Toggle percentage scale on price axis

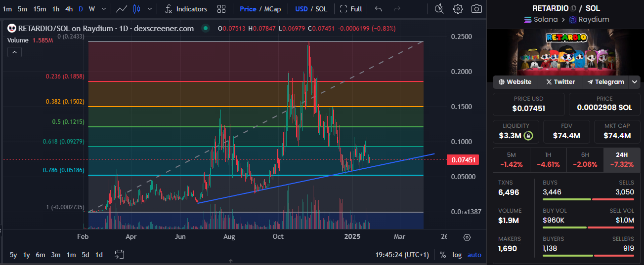point(442,255)
